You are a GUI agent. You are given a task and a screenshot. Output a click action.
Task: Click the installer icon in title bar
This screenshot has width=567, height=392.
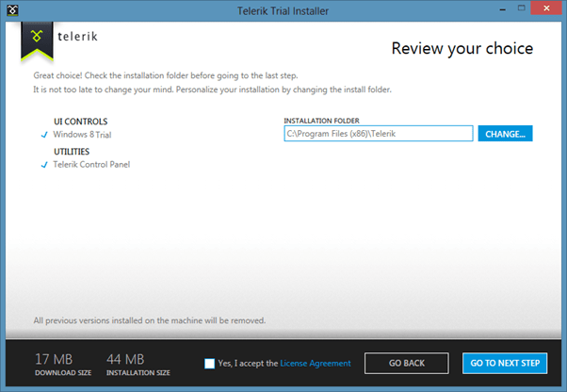click(x=10, y=10)
